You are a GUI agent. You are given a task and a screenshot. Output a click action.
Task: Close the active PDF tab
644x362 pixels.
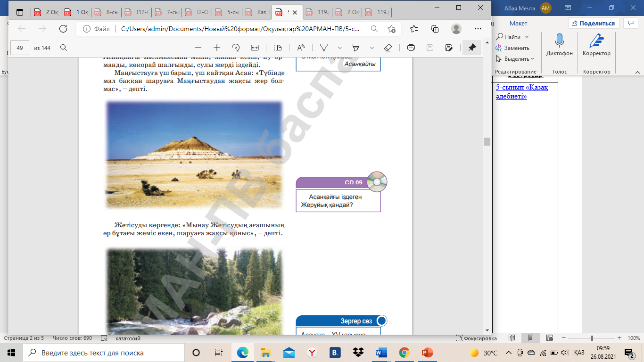295,12
